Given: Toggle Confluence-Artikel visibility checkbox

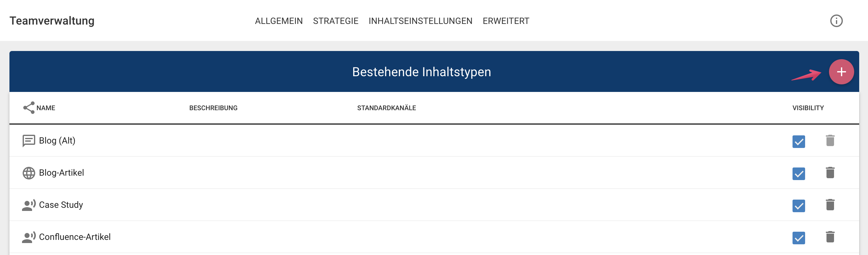Looking at the screenshot, I should pos(798,238).
